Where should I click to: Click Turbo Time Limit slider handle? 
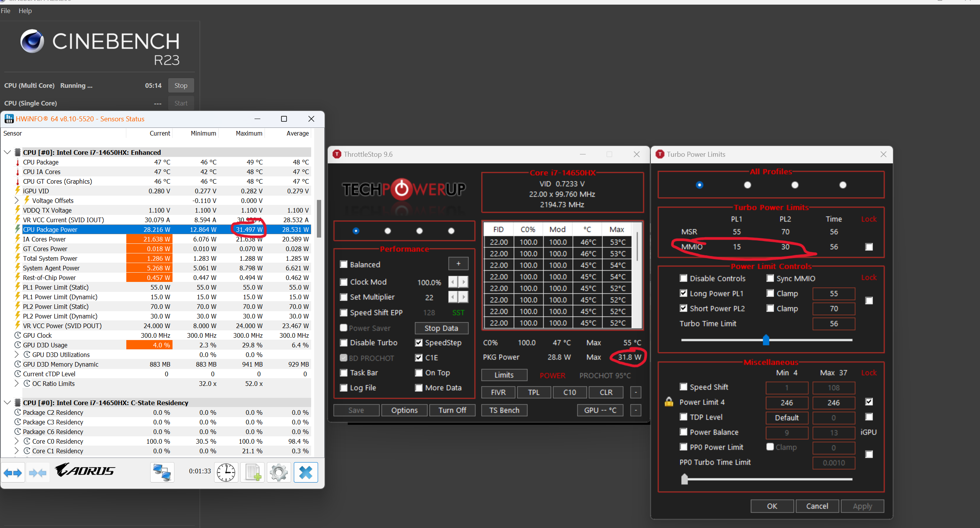[766, 340]
